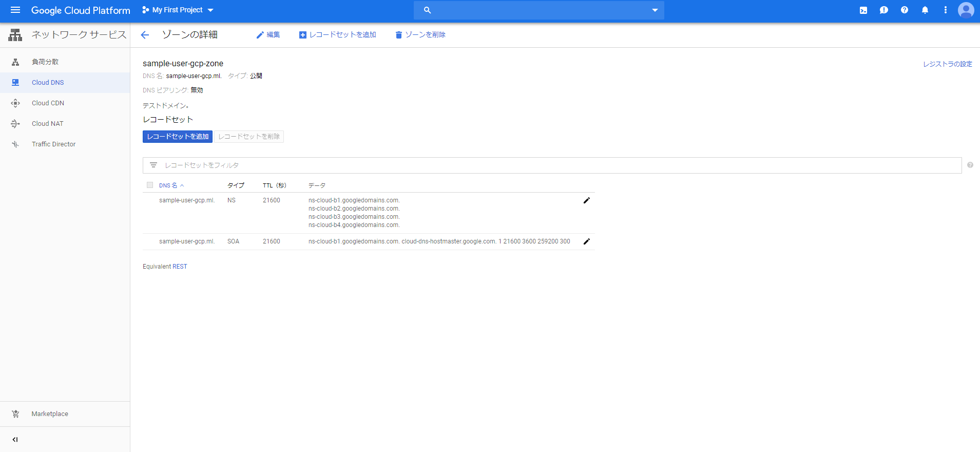Open the hamburger navigation menu
The width and height of the screenshot is (980, 452).
[15, 10]
